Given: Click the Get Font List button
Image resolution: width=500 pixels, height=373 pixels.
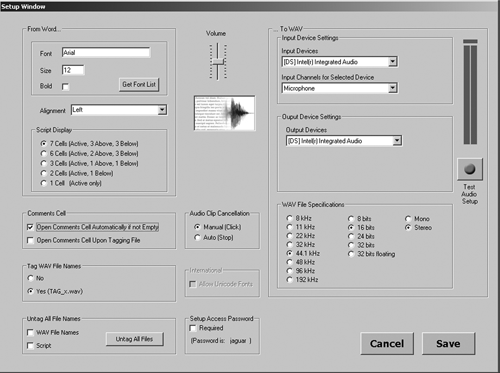Looking at the screenshot, I should 139,85.
